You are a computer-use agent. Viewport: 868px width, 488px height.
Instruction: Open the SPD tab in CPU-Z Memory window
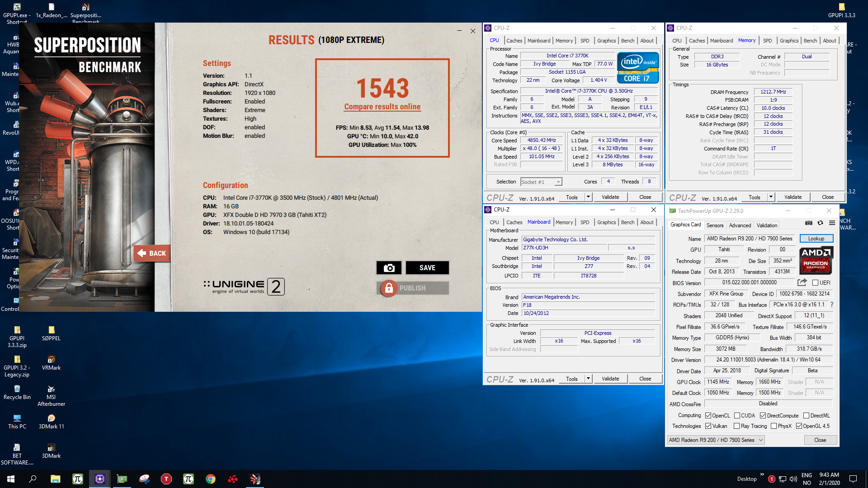(x=767, y=41)
